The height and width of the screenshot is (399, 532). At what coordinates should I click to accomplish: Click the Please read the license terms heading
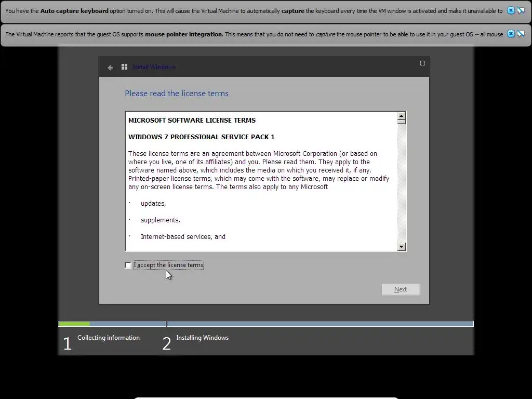coord(177,94)
